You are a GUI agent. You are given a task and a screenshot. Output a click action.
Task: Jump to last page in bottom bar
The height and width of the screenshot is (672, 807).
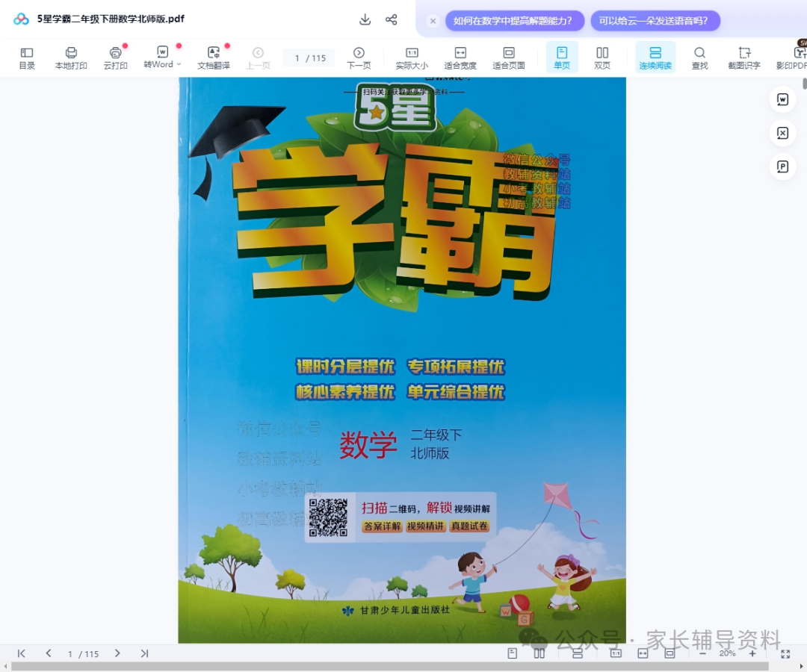[145, 653]
